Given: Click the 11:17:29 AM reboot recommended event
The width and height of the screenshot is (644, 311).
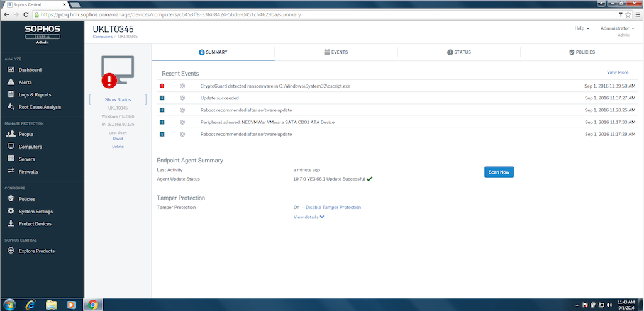Looking at the screenshot, I should [x=246, y=135].
